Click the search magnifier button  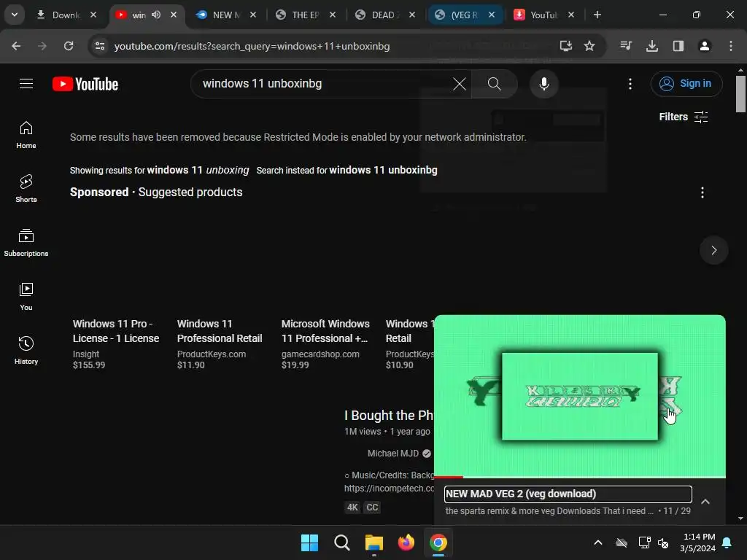coord(494,84)
